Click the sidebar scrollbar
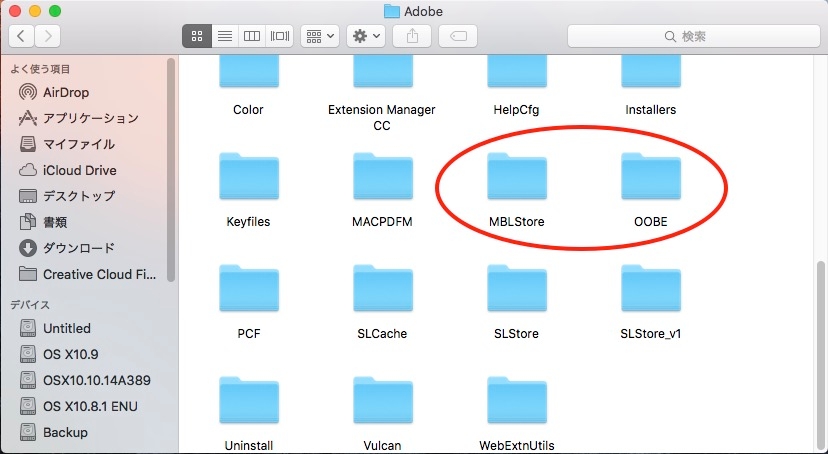The image size is (828, 454). (171, 170)
